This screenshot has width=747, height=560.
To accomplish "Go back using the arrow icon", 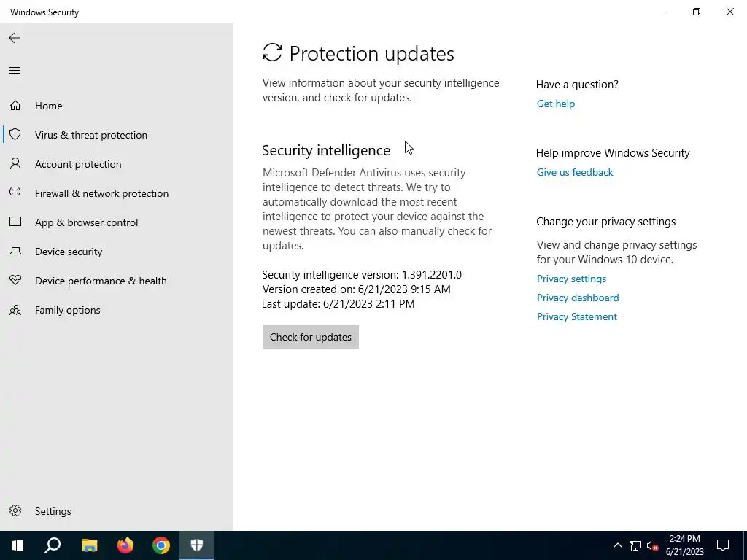I will [15, 38].
